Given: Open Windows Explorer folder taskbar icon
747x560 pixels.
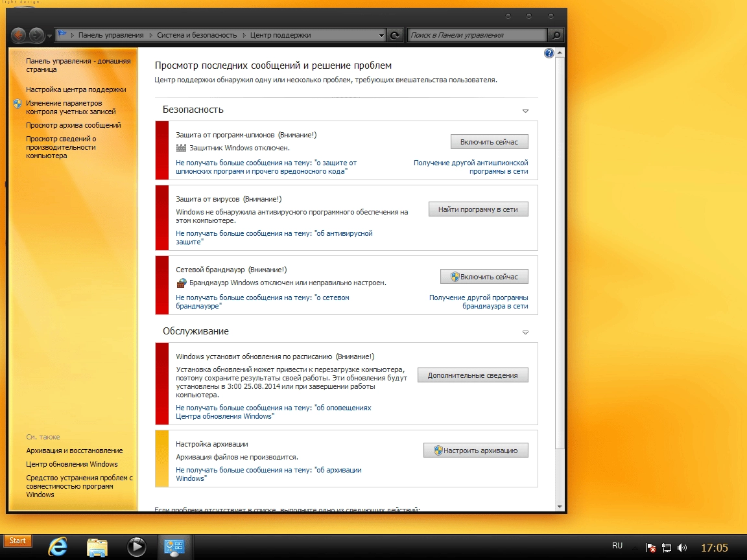Looking at the screenshot, I should (x=97, y=547).
